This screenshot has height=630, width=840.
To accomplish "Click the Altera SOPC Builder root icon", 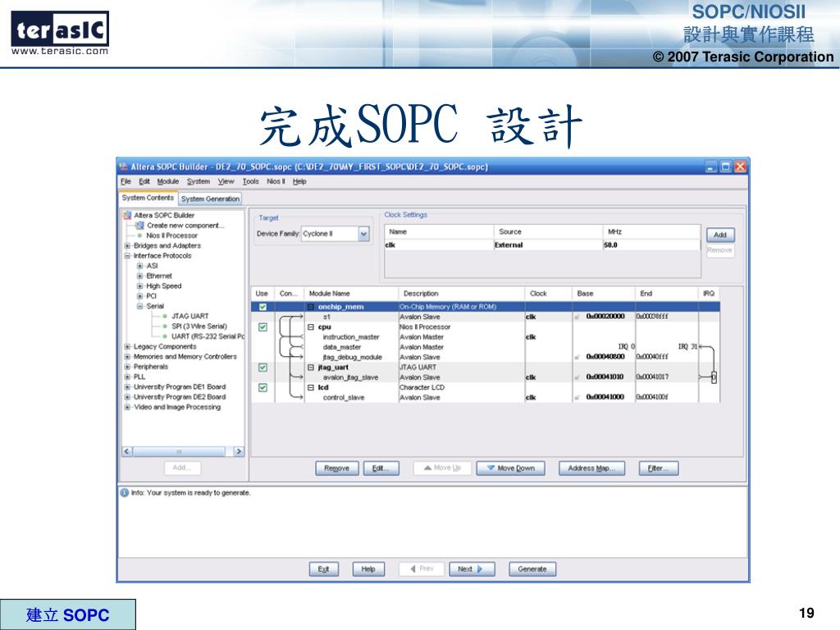I will pos(127,216).
